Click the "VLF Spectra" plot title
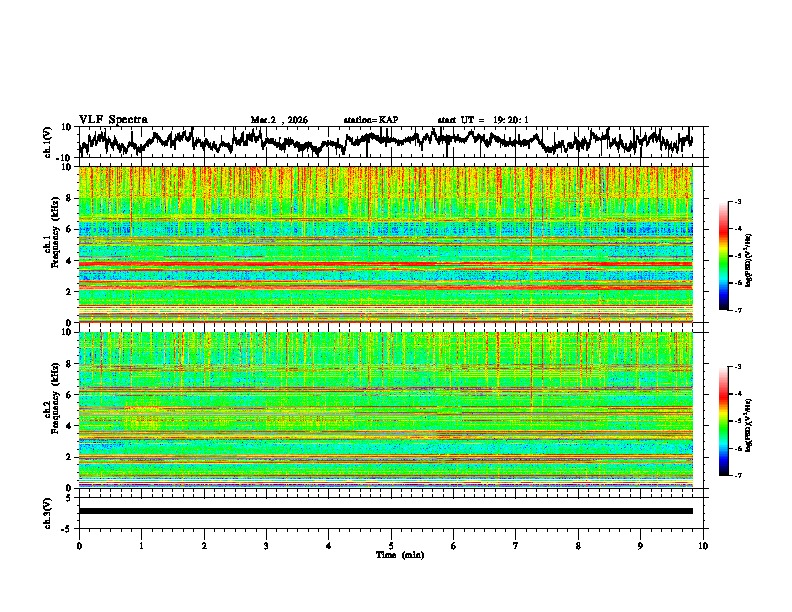This screenshot has width=792, height=612. [x=113, y=120]
